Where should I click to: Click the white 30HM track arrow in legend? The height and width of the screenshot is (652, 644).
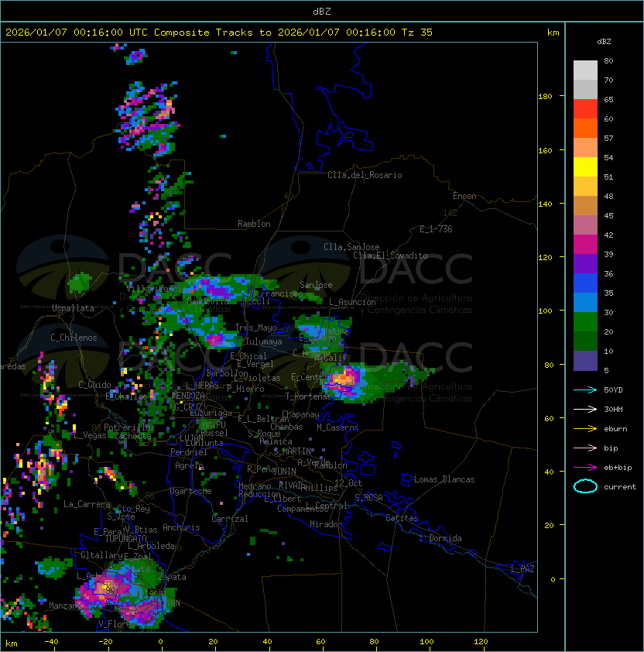[x=585, y=409]
